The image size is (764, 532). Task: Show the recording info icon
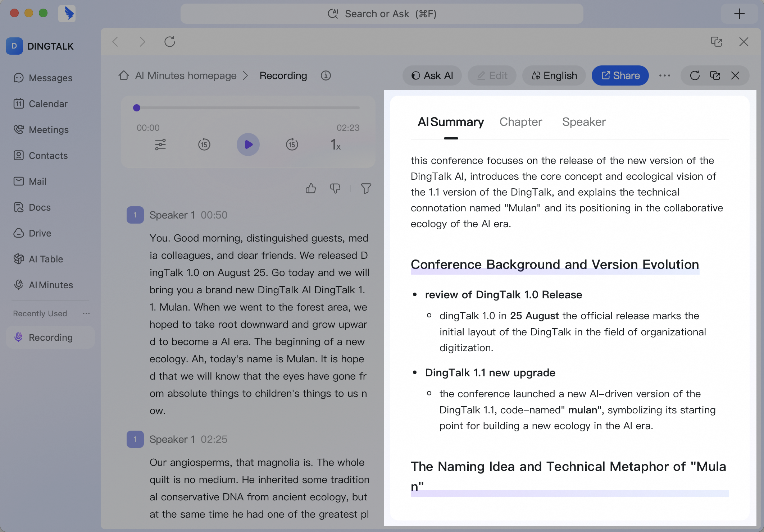click(x=326, y=75)
